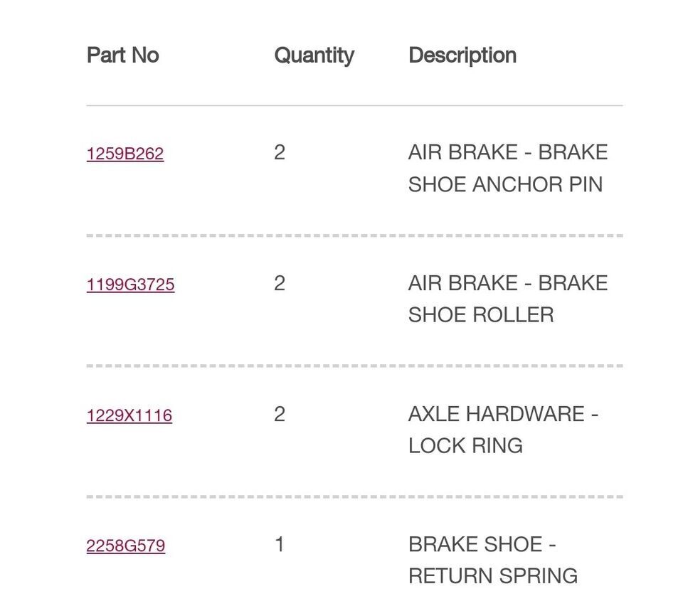683x616 pixels.
Task: Click the Quantity column header
Action: 314,56
